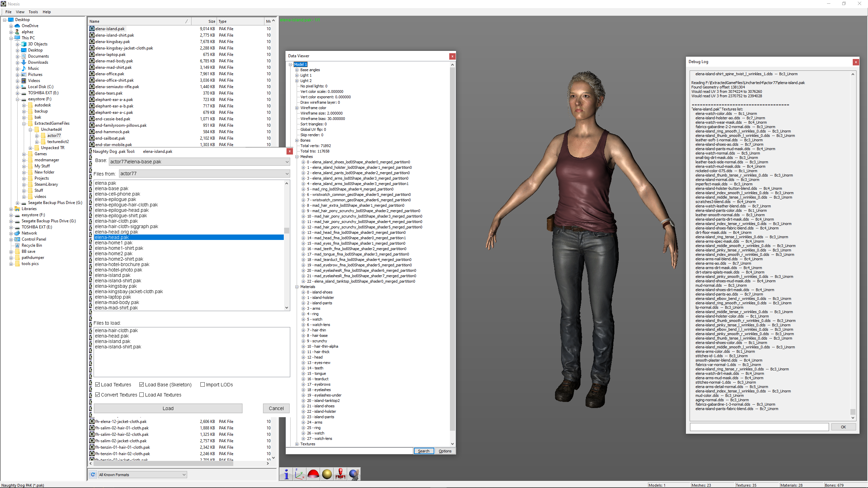Open the View menu
868x488 pixels.
(x=20, y=12)
